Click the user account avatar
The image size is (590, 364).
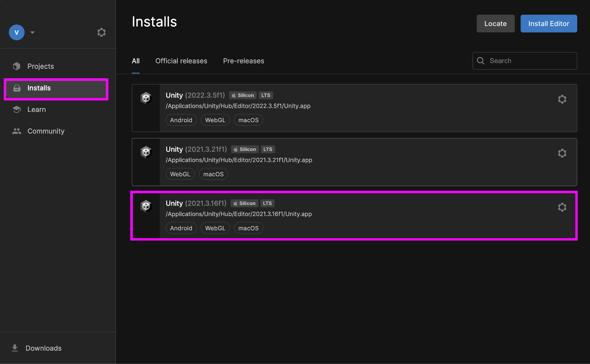[17, 32]
